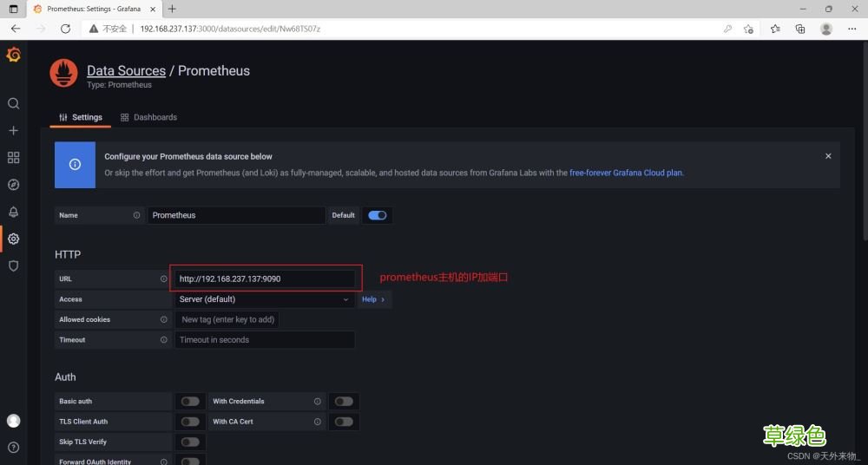
Task: Click the URL input field
Action: point(265,279)
